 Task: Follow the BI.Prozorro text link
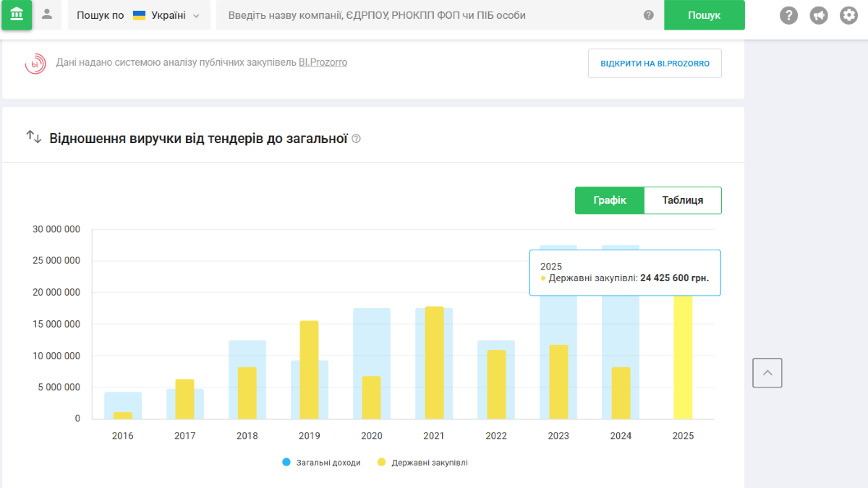[x=323, y=63]
